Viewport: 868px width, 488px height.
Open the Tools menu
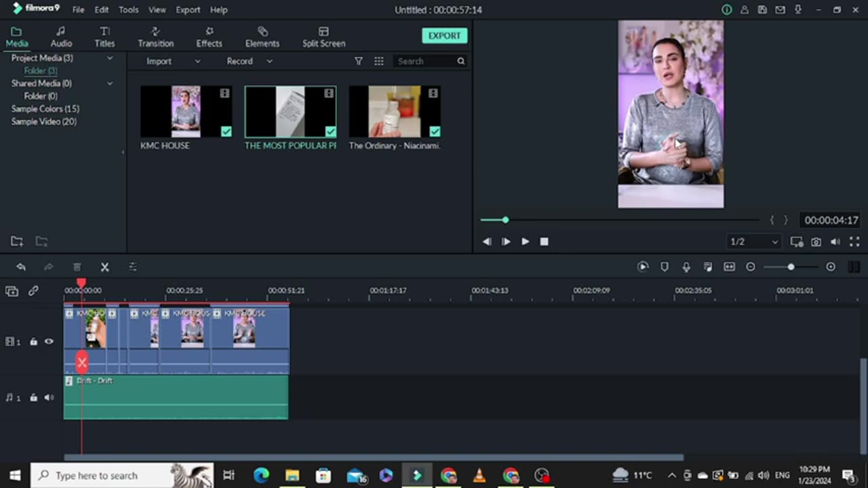click(x=129, y=10)
